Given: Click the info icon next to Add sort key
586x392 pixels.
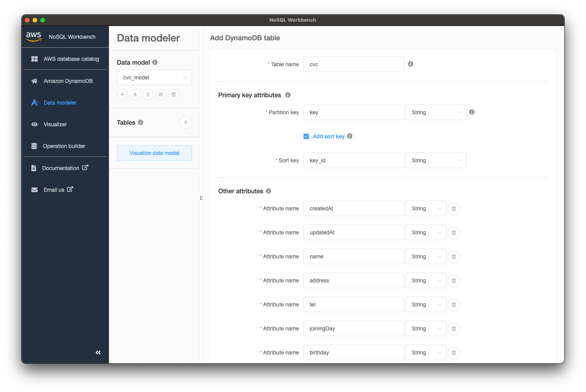Looking at the screenshot, I should [350, 136].
